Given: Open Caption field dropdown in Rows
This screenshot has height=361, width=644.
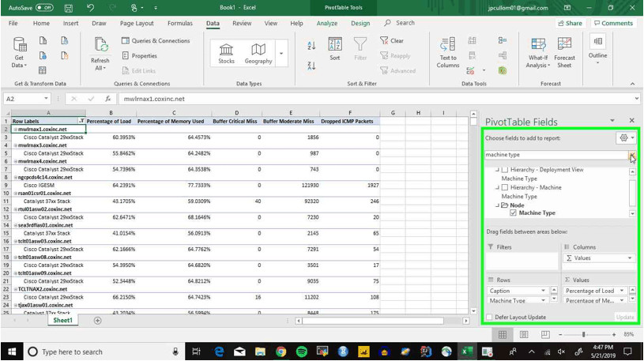Looking at the screenshot, I should tap(543, 291).
